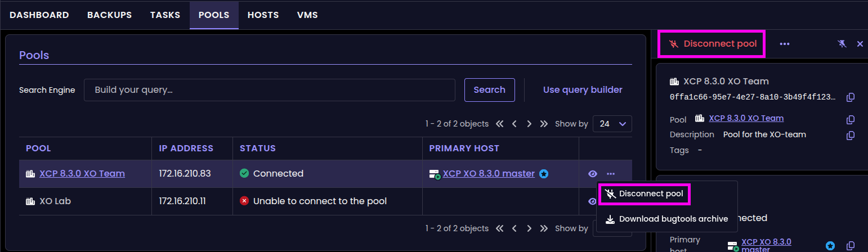Copy the Description value in side panel
The width and height of the screenshot is (868, 252).
click(x=851, y=135)
